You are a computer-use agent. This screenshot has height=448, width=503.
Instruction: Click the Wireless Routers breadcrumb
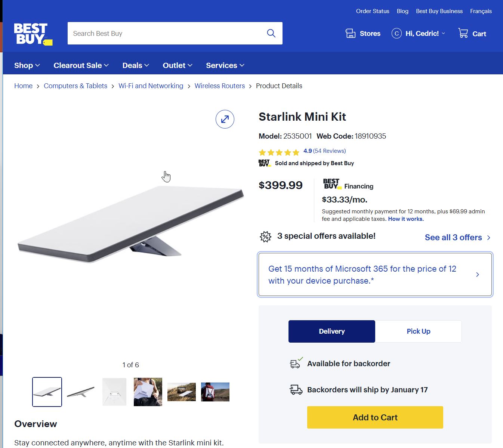(220, 86)
